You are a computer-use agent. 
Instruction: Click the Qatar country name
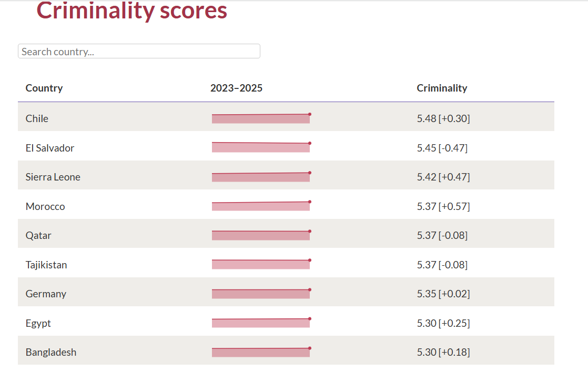point(38,235)
